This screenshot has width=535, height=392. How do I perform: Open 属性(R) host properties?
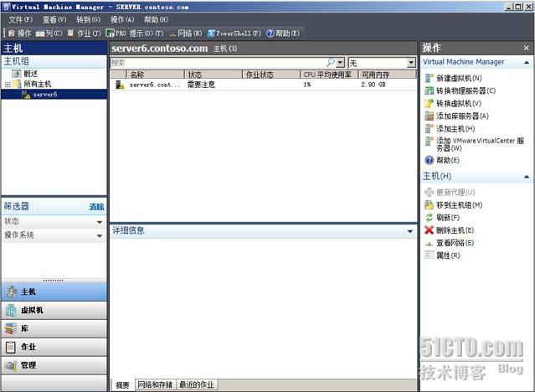tap(448, 255)
